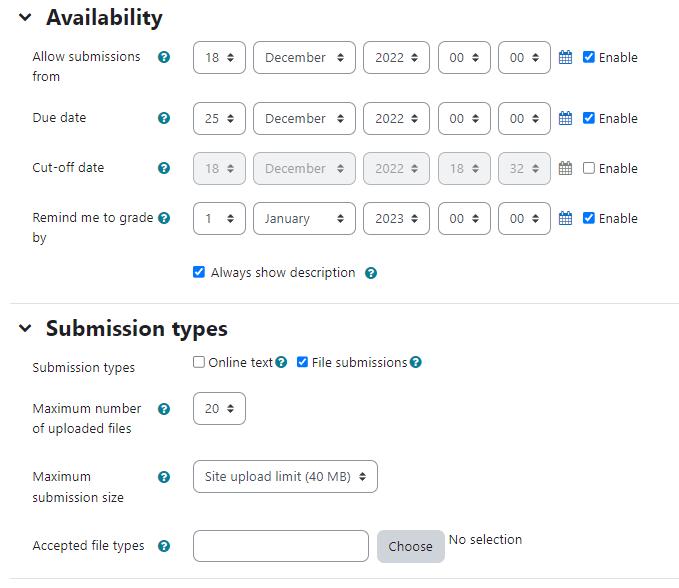This screenshot has height=588, width=679.
Task: Open calendar picker for Due date
Action: 565,118
